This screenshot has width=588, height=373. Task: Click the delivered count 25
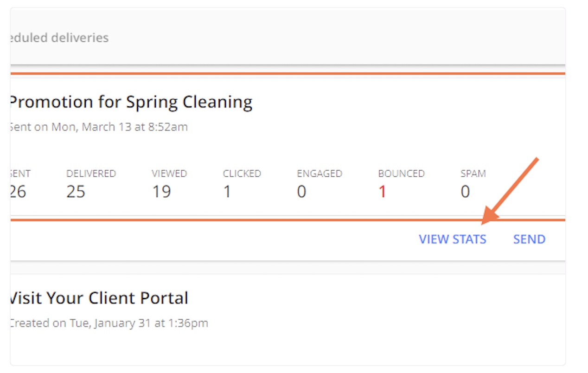tap(76, 192)
